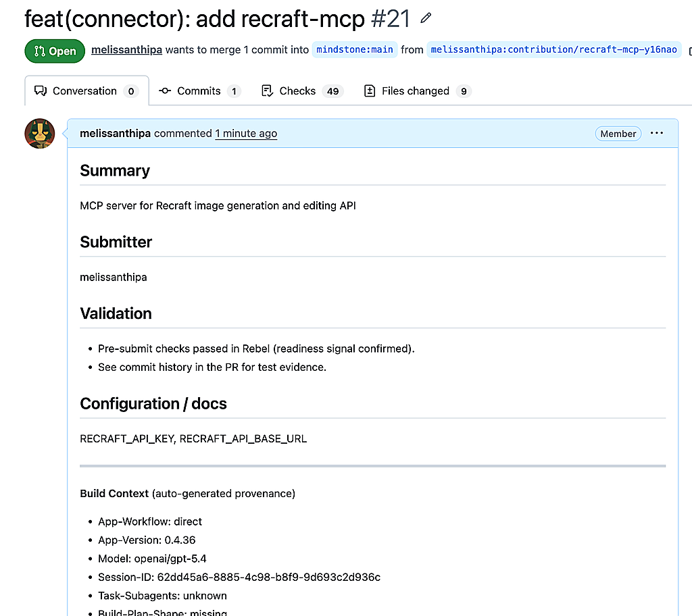Screen dimensions: 692x616
Task: Click the Checks count badge 49
Action: [332, 91]
